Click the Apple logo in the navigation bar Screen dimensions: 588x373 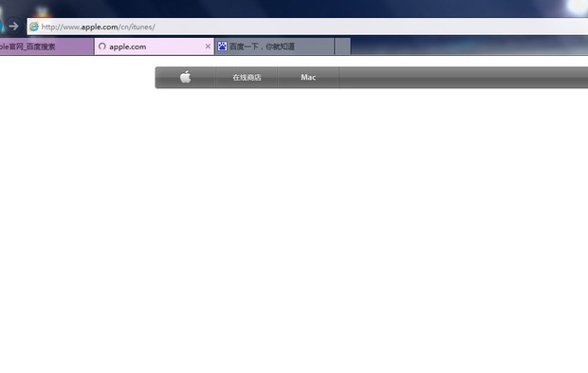185,77
